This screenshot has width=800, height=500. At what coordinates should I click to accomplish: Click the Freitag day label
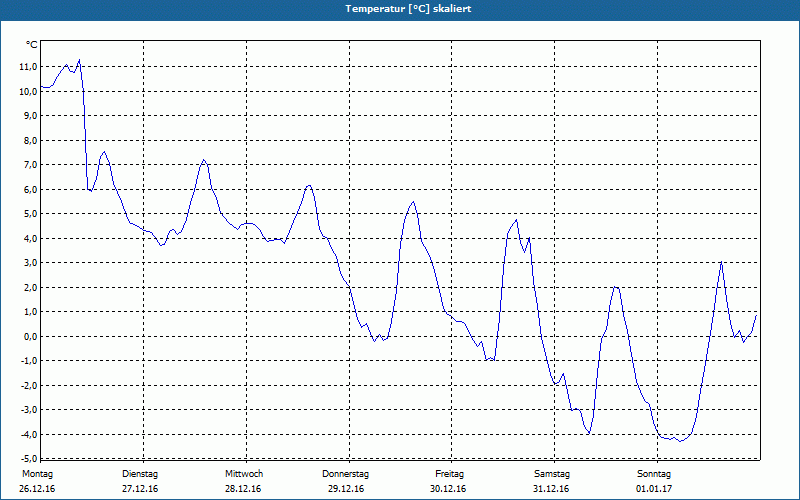point(449,474)
